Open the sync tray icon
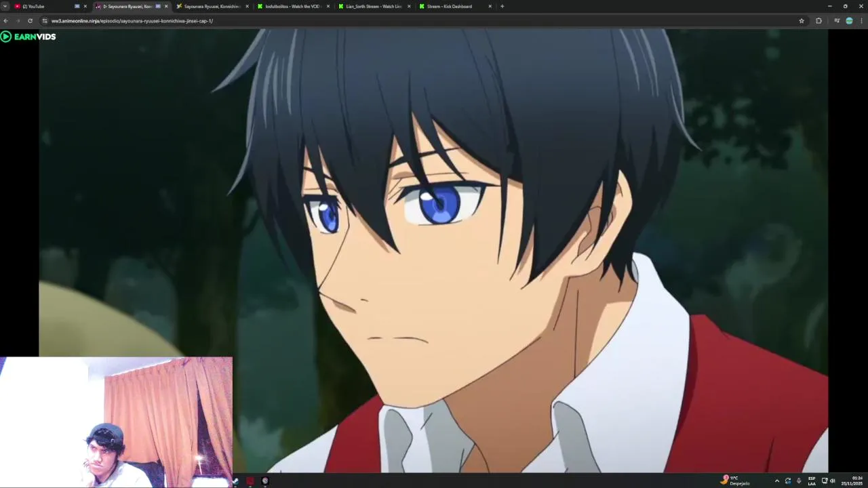Viewport: 868px width, 488px height. pos(788,481)
